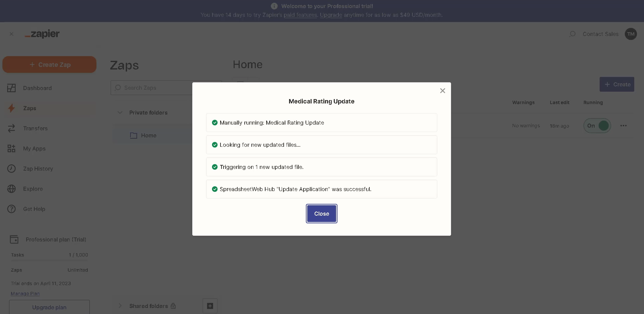Click the 18m ago last edit value

point(559,126)
